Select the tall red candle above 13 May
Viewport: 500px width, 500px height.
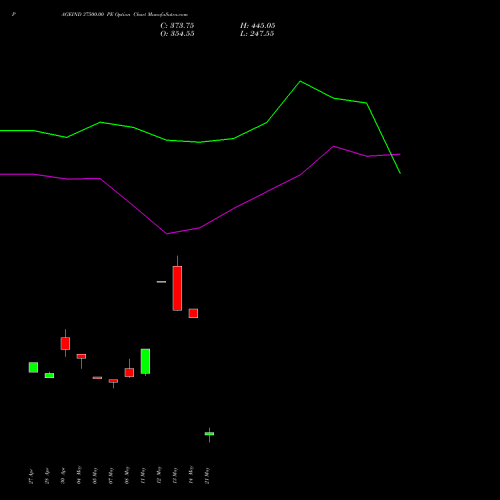(x=177, y=288)
